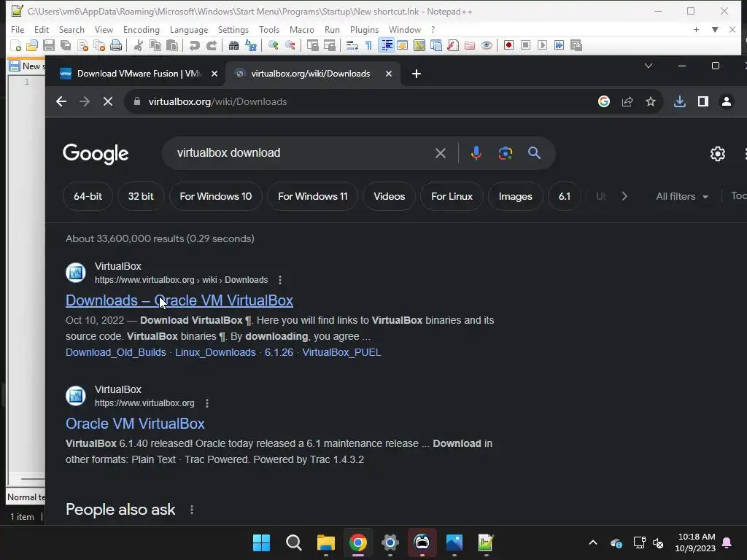The width and height of the screenshot is (747, 560).
Task: Open Chrome downloads icon
Action: click(x=680, y=101)
